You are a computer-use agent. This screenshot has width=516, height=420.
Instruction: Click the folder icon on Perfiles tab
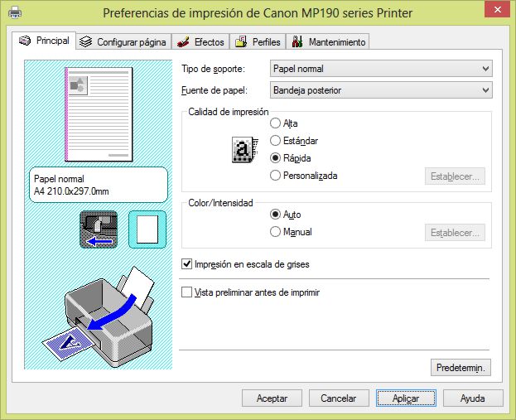click(241, 41)
